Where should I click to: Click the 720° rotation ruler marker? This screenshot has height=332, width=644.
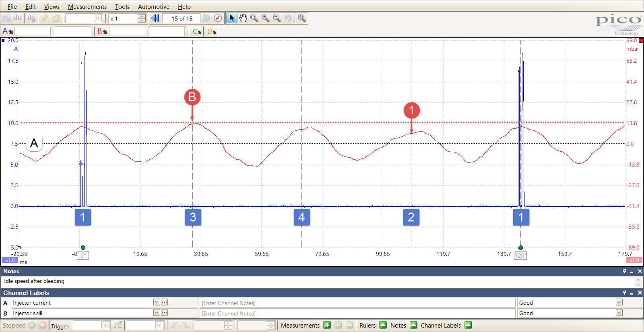pyautogui.click(x=520, y=255)
